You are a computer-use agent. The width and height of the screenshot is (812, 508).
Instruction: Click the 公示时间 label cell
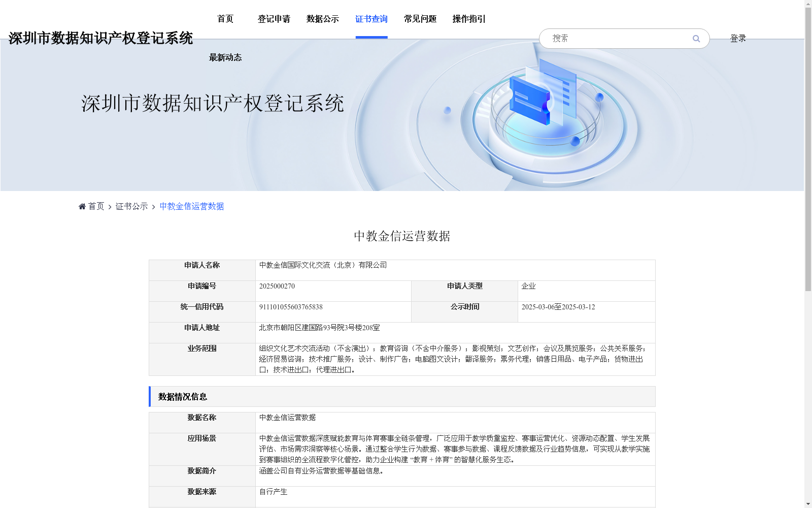pyautogui.click(x=464, y=312)
